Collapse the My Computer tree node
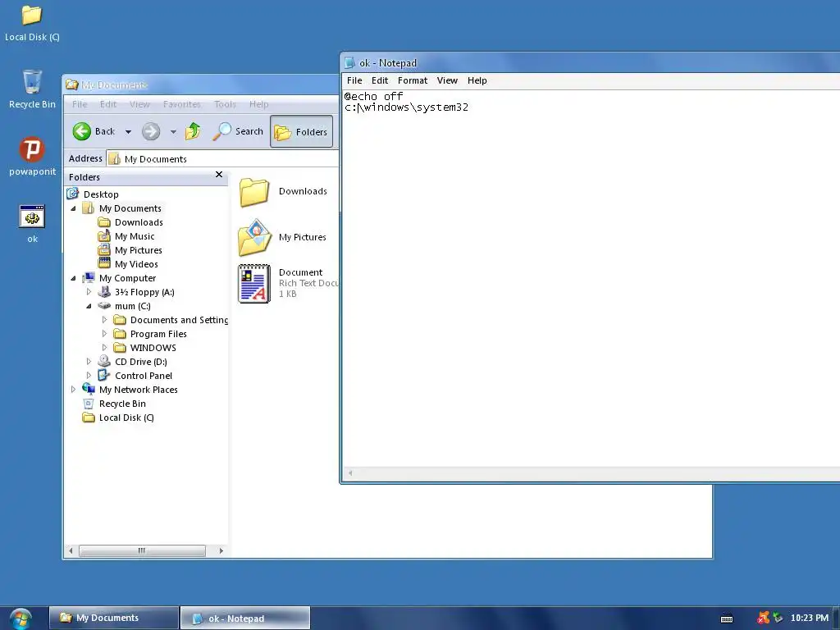 pos(73,278)
